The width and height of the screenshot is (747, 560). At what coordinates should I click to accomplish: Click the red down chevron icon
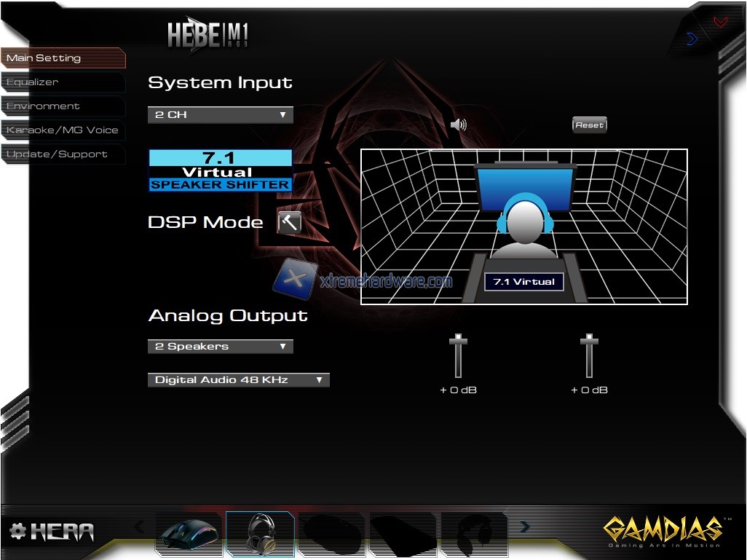point(720,22)
